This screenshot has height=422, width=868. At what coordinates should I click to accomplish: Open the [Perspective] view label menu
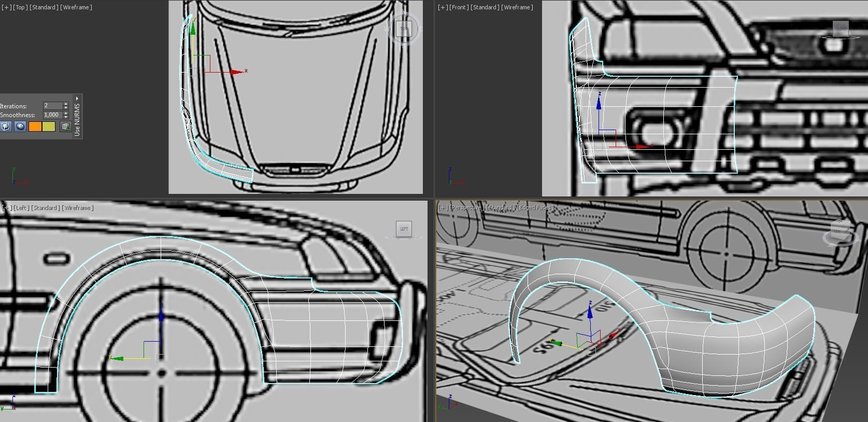coord(467,207)
